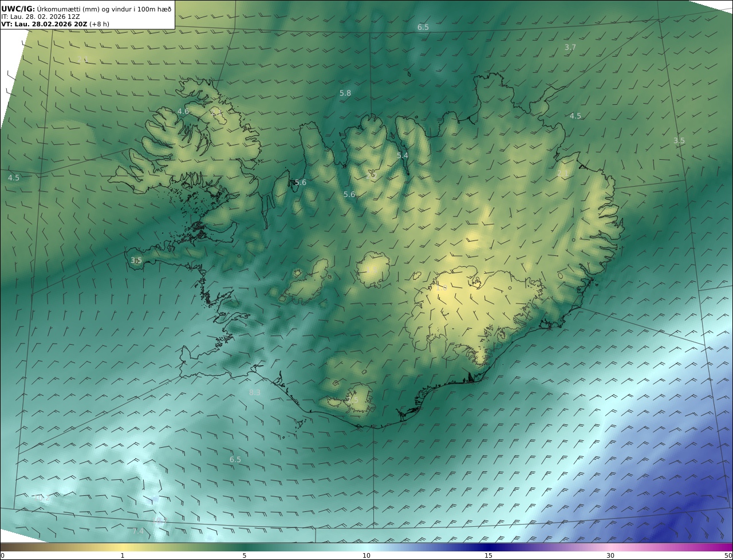Click the colorbar tick label "5"
The image size is (733, 560).
point(245,555)
